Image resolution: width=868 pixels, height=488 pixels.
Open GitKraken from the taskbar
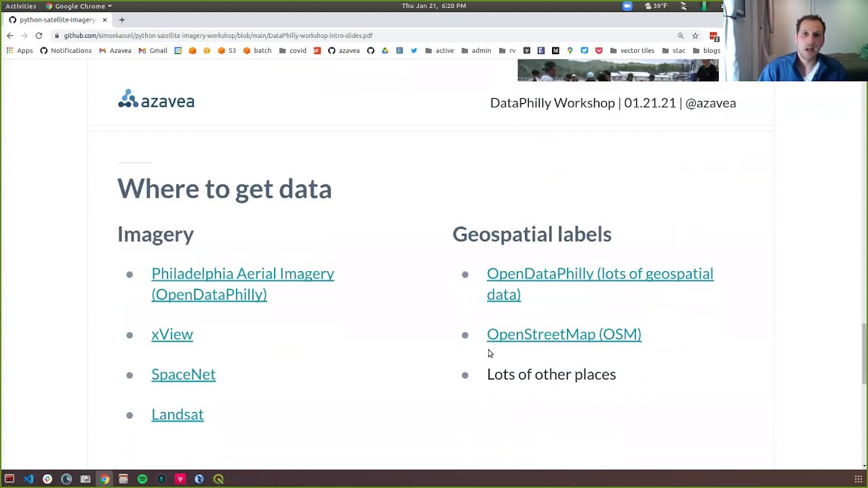[x=161, y=479]
